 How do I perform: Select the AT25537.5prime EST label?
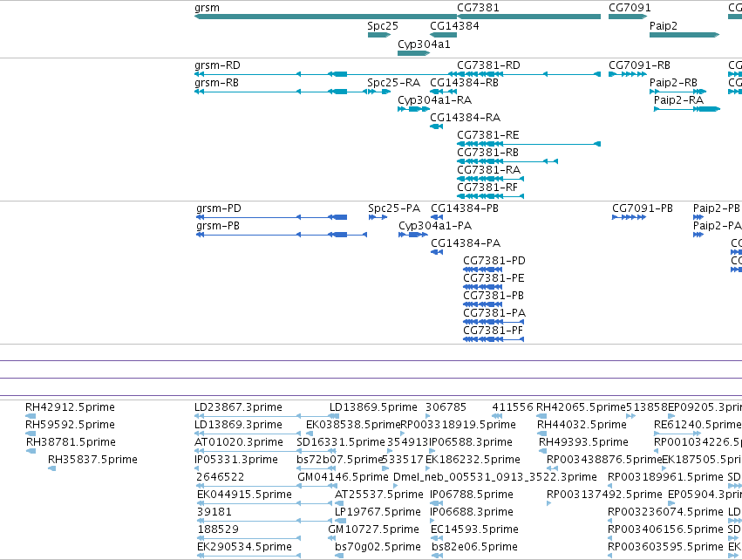tap(379, 495)
